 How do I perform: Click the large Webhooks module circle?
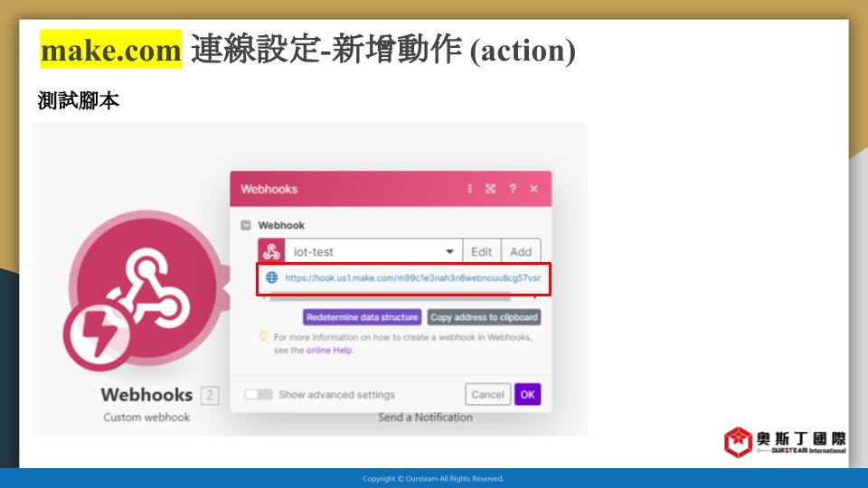click(147, 287)
